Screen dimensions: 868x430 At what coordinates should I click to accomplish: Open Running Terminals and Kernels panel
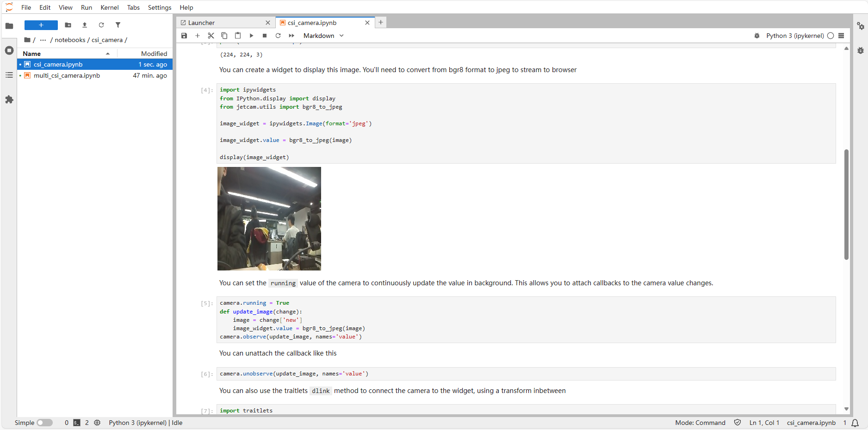pos(9,50)
